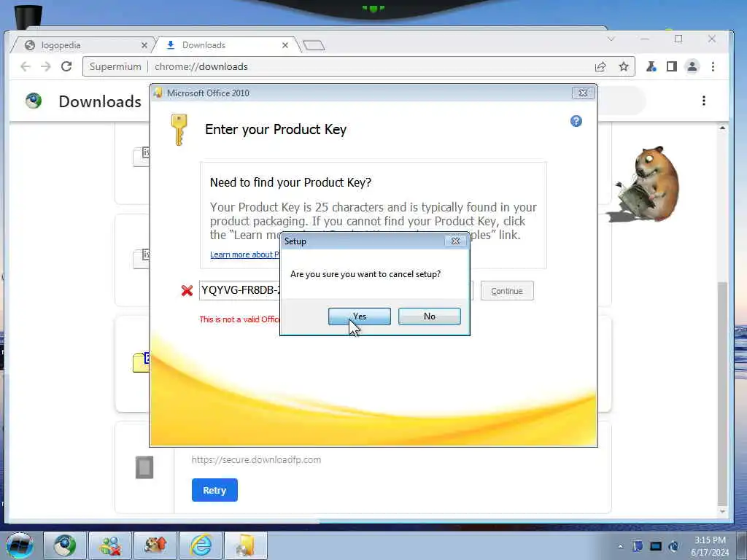
Task: Go back in browser history
Action: click(26, 66)
